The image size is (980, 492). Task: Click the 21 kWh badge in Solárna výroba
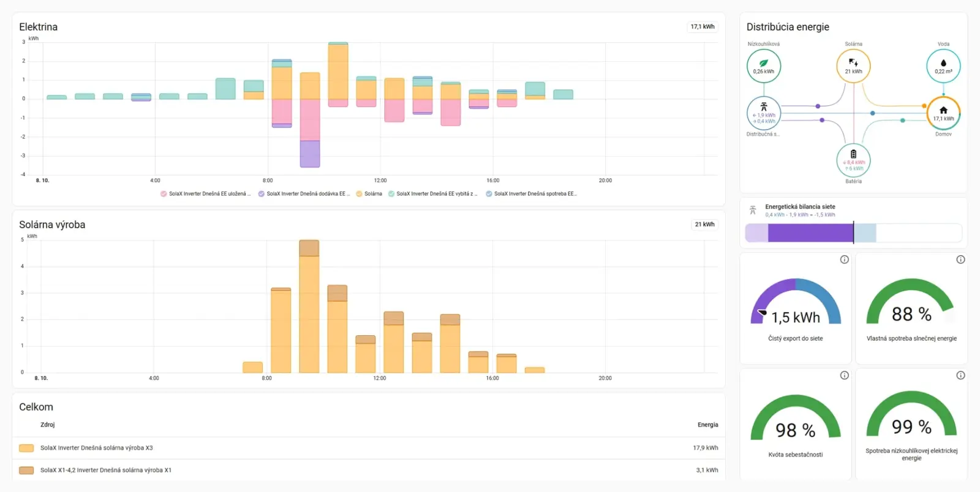704,225
